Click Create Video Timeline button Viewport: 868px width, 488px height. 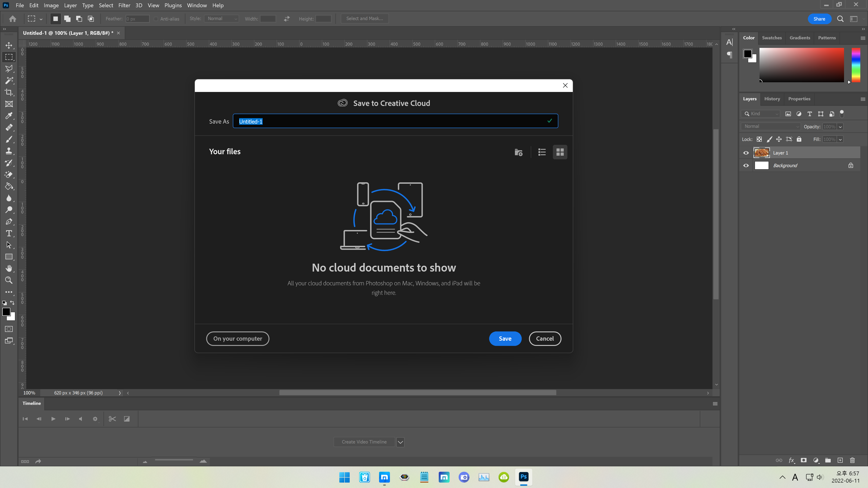[x=364, y=442]
